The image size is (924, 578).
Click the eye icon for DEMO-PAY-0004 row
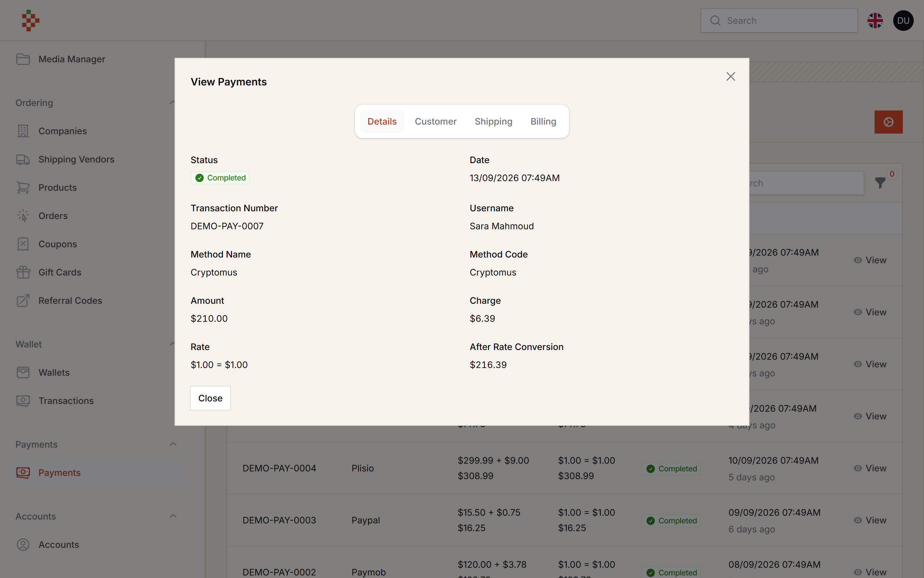point(858,468)
